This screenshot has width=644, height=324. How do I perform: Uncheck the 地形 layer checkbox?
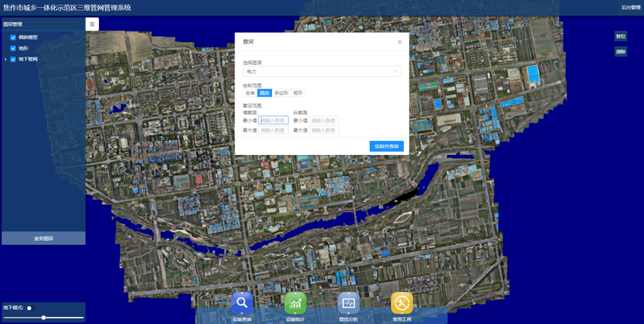tap(13, 48)
